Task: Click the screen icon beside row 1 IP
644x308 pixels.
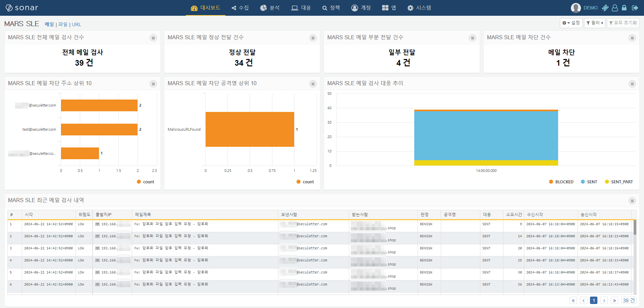Action: pyautogui.click(x=97, y=224)
